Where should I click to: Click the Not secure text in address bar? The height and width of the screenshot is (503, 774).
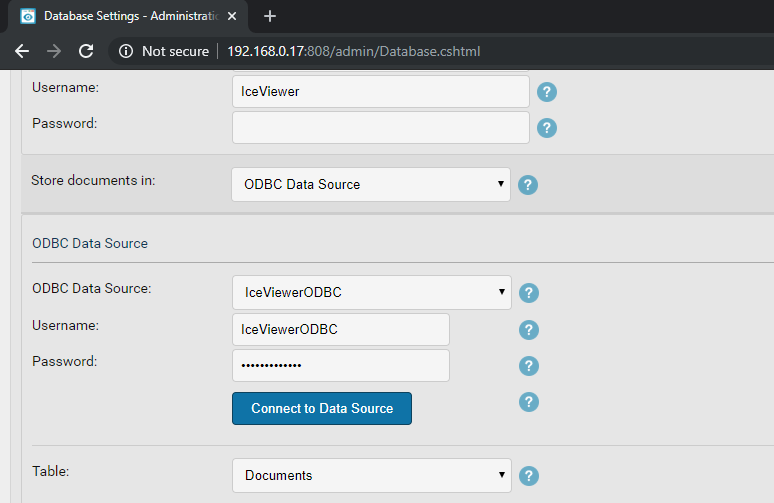click(x=175, y=51)
